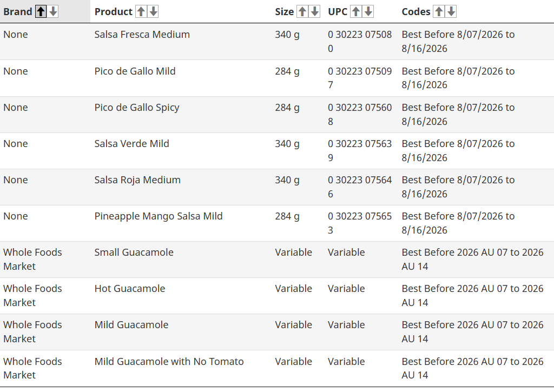Sort Codes column ascending arrow
Viewport: 554px width, 392px height.
point(439,12)
